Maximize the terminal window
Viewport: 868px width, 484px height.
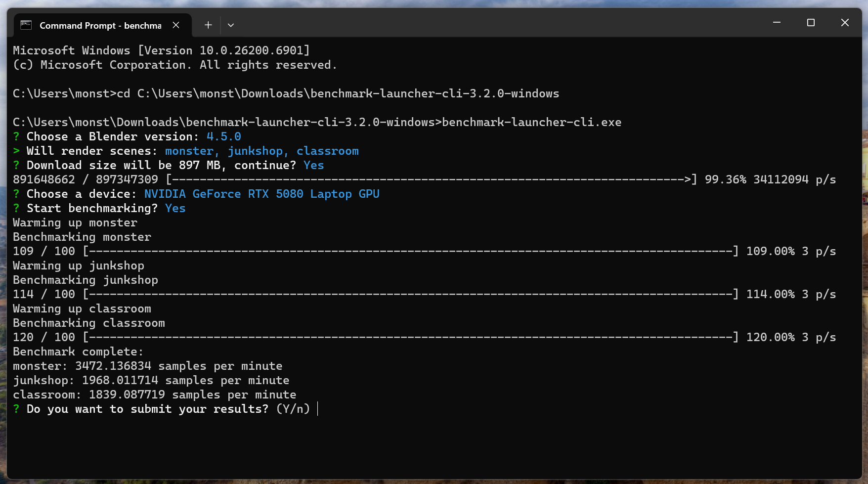click(x=811, y=23)
